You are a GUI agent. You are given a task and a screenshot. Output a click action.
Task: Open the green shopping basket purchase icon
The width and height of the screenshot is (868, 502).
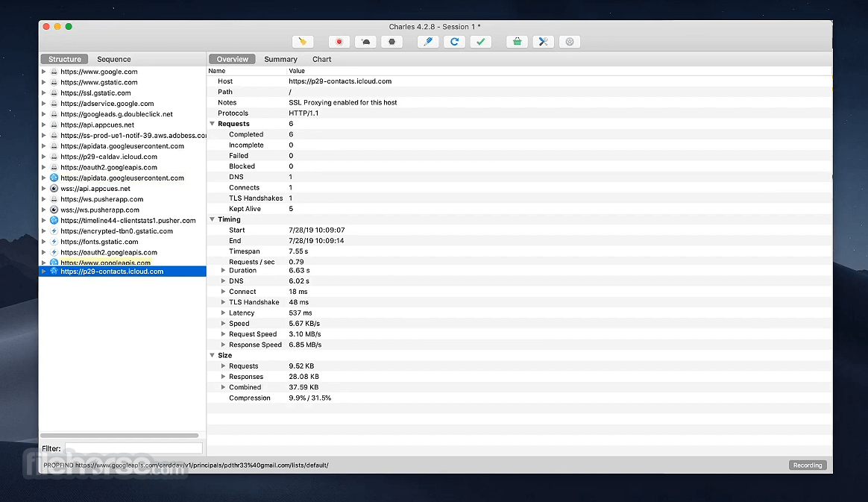coord(517,42)
